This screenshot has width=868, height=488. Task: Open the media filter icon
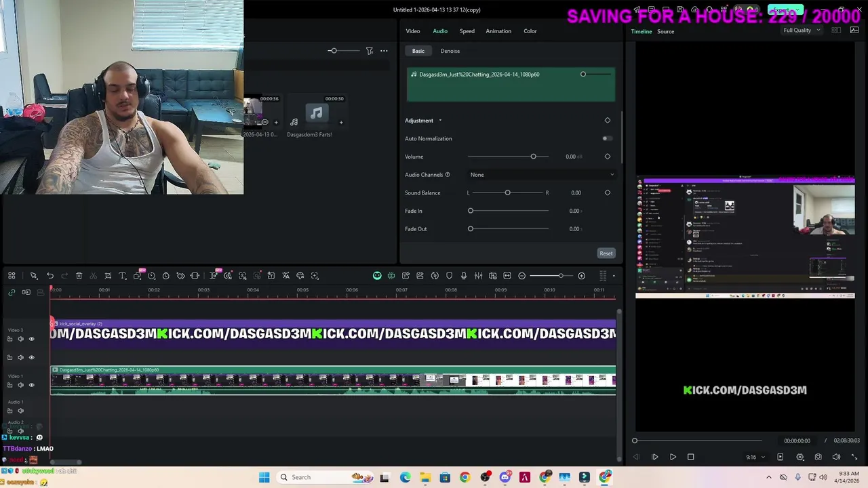tap(370, 51)
